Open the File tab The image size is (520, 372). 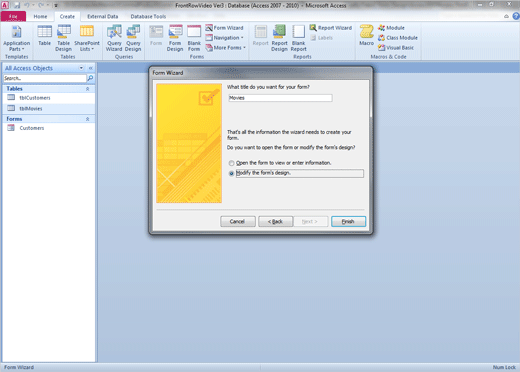click(x=13, y=16)
